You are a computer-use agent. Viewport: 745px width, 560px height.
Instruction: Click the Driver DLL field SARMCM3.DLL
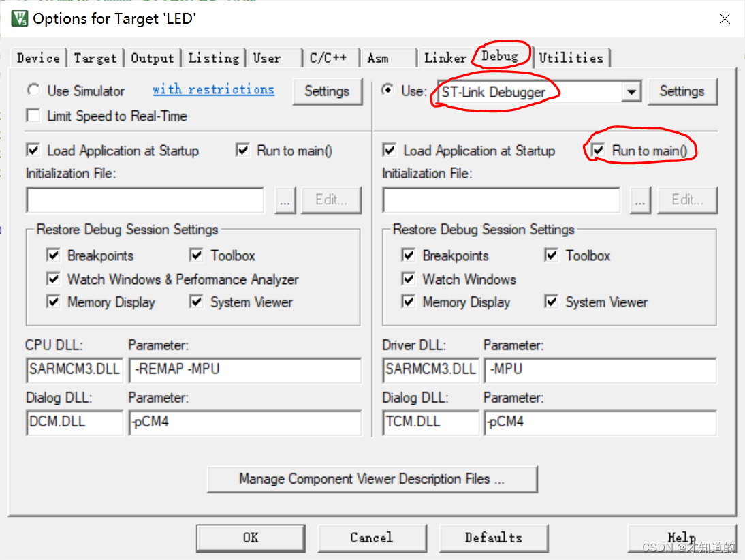(430, 370)
